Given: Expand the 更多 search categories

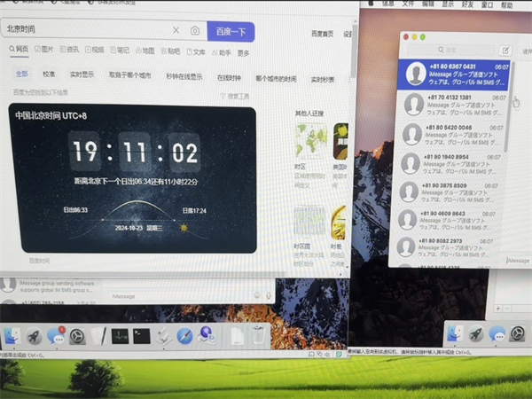Looking at the screenshot, I should (x=242, y=51).
